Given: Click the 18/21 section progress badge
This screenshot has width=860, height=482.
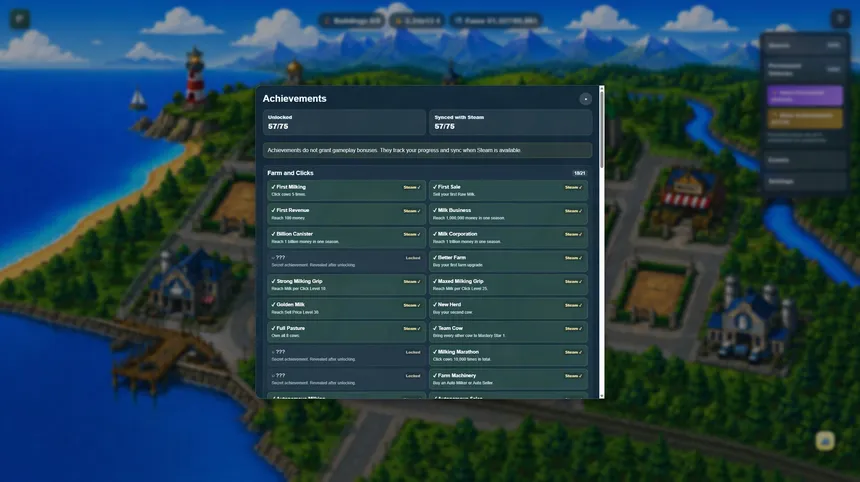Looking at the screenshot, I should tap(579, 173).
